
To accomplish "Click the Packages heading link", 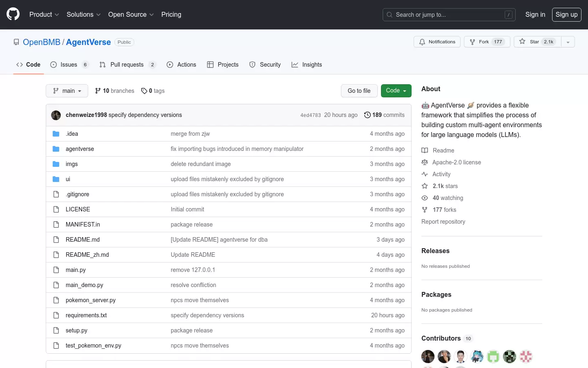I will 437,294.
